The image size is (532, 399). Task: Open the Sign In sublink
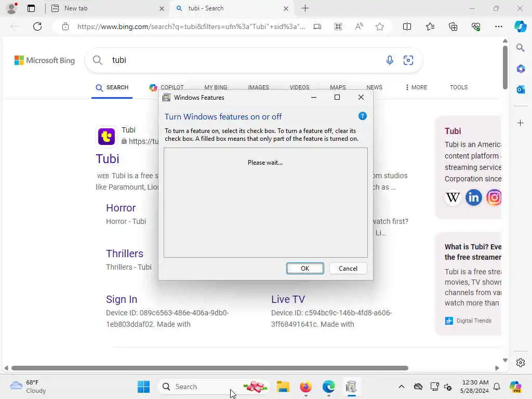tap(122, 299)
